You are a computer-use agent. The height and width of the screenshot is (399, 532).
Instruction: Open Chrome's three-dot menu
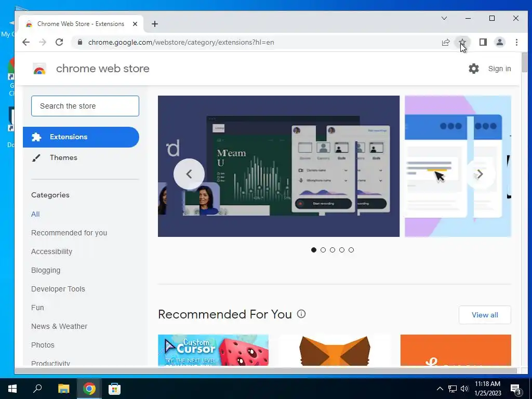[516, 42]
